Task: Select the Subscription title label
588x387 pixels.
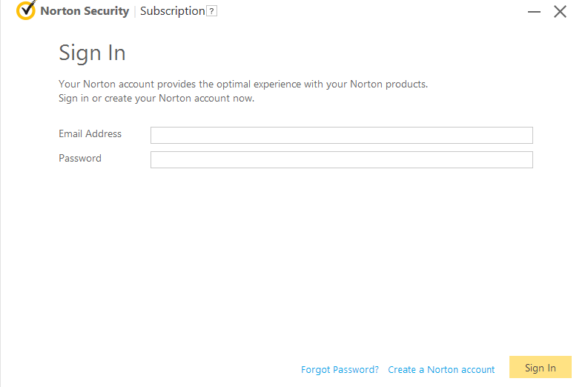Action: (173, 11)
